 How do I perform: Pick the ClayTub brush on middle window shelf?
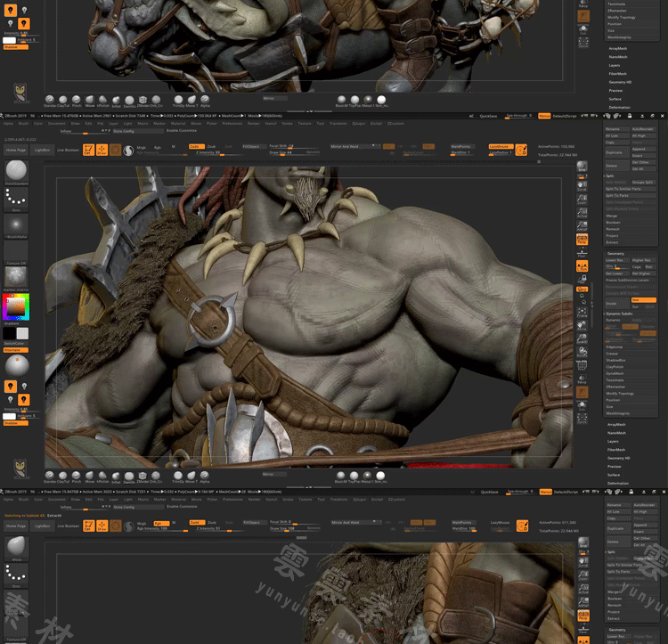[63, 476]
